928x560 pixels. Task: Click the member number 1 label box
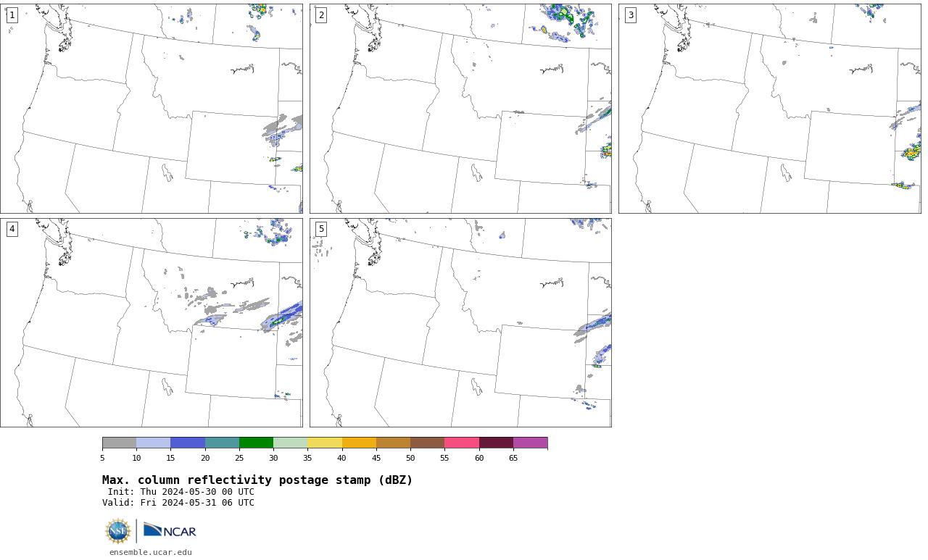coord(12,15)
